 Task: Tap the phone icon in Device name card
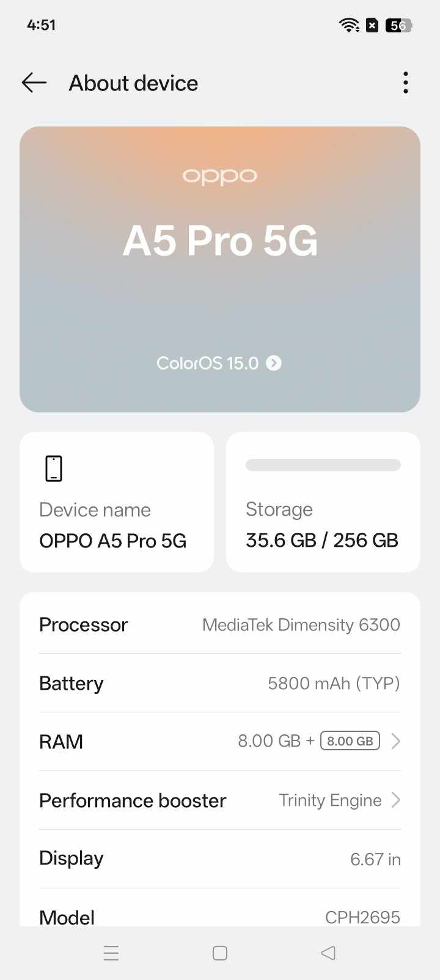coord(54,469)
